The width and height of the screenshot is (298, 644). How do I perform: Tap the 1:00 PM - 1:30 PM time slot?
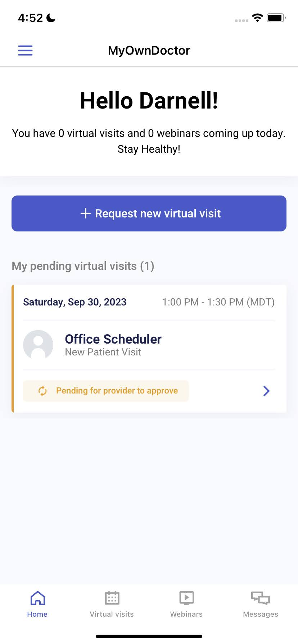tap(218, 302)
